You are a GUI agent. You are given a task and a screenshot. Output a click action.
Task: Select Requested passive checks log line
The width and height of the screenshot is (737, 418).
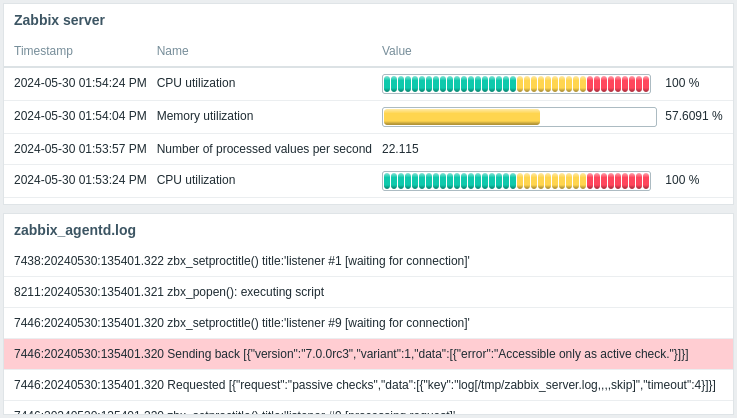368,385
